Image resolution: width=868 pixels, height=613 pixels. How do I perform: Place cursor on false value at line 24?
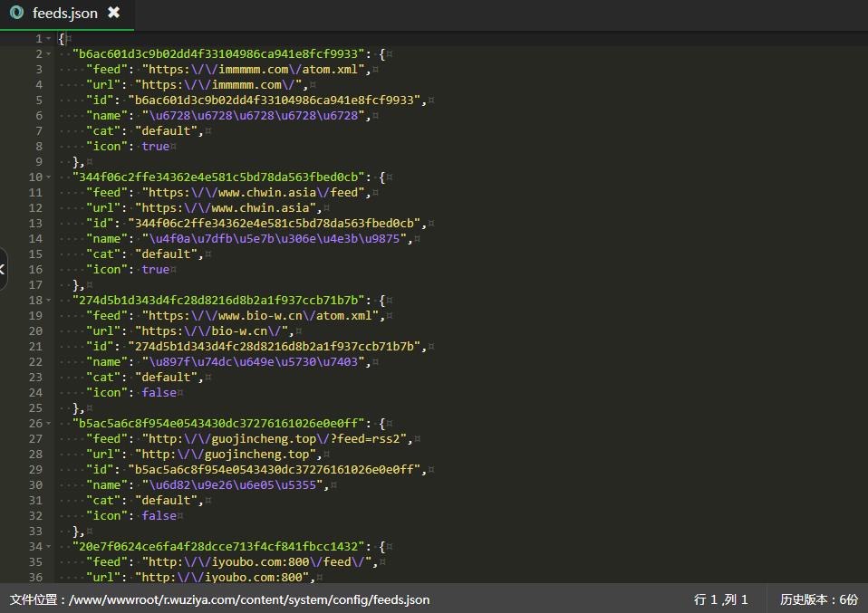159,392
